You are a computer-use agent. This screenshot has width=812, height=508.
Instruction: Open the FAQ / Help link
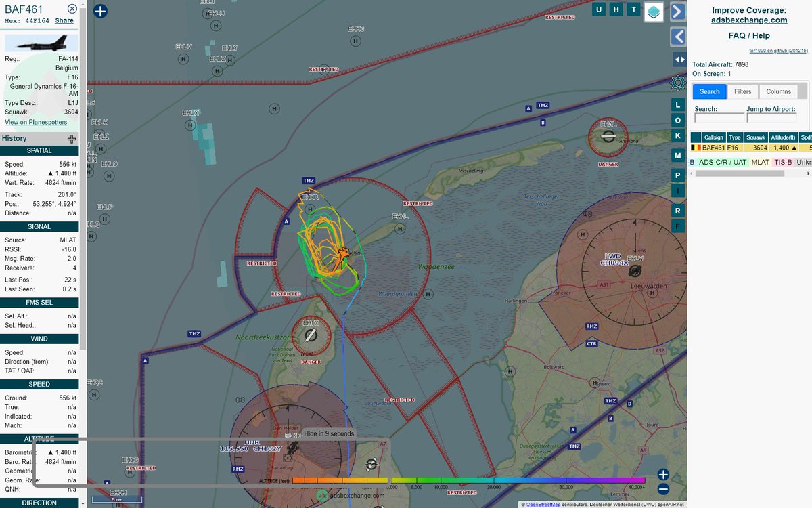(749, 35)
